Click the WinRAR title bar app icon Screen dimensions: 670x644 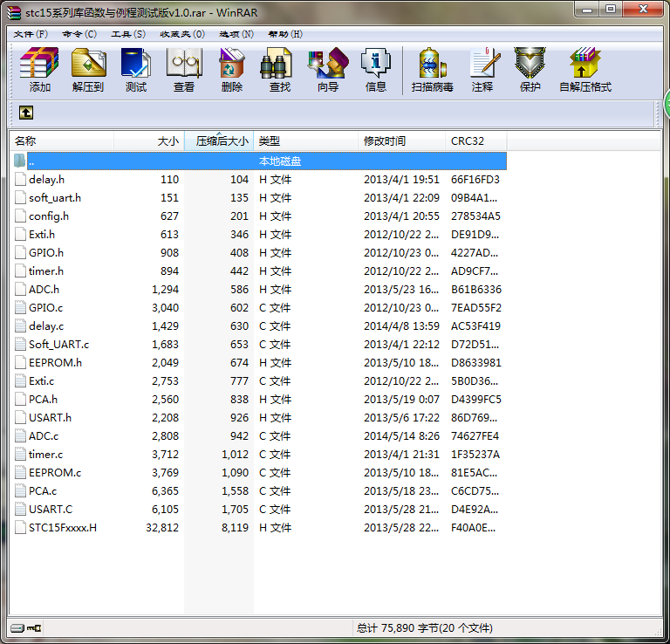point(14,12)
